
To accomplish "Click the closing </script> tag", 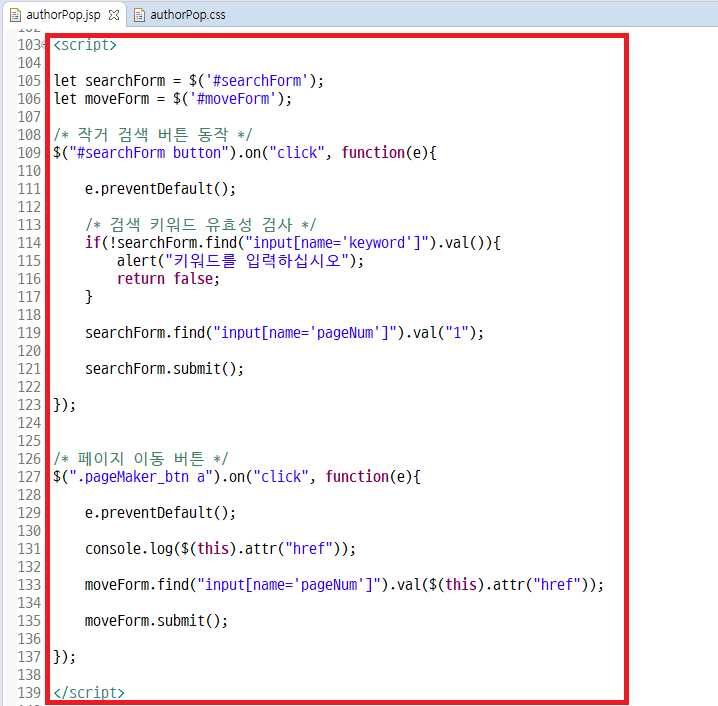I will tap(89, 692).
